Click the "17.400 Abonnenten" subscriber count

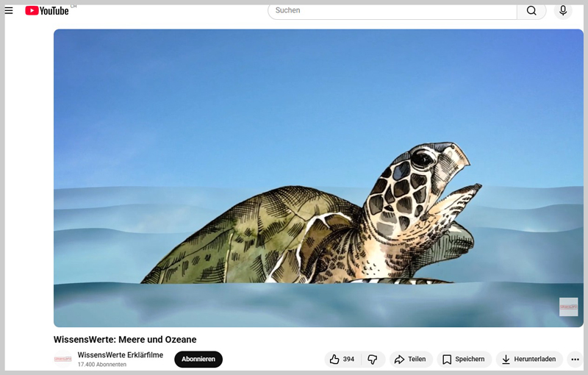pos(102,365)
